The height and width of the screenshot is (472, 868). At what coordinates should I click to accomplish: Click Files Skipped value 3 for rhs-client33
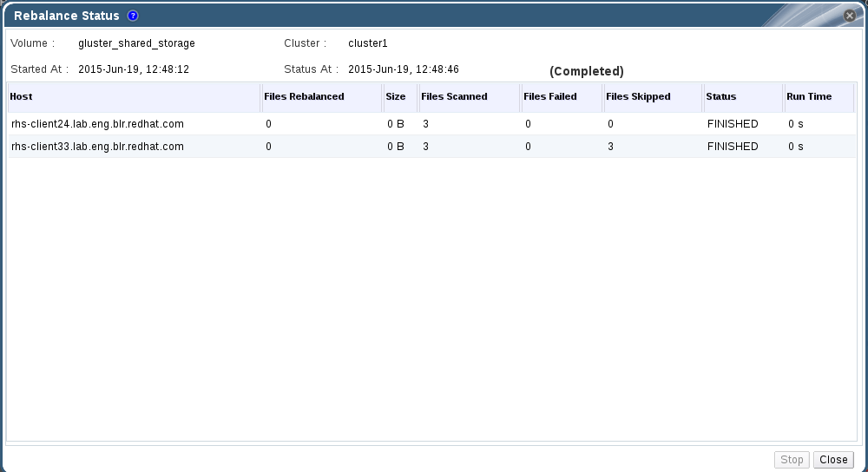(611, 147)
